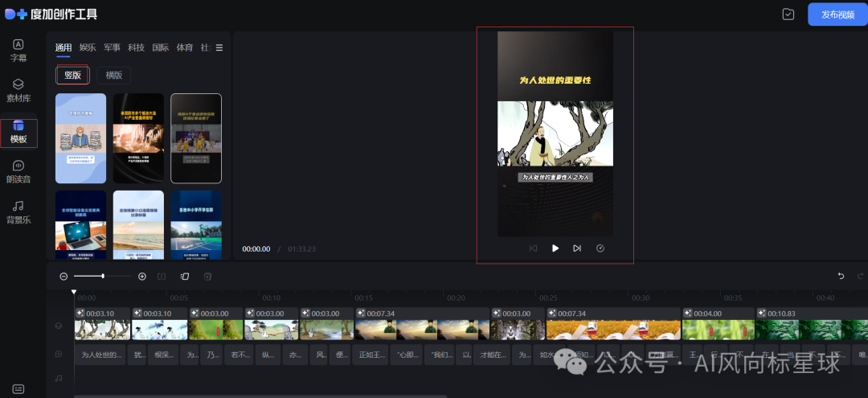This screenshot has height=398, width=868.
Task: Click the zoom in timeline plus icon
Action: [142, 277]
